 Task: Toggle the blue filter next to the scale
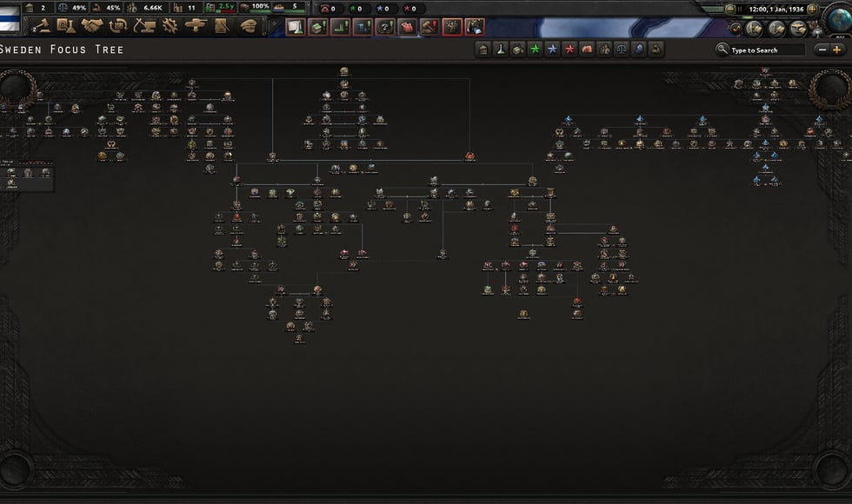(x=639, y=50)
